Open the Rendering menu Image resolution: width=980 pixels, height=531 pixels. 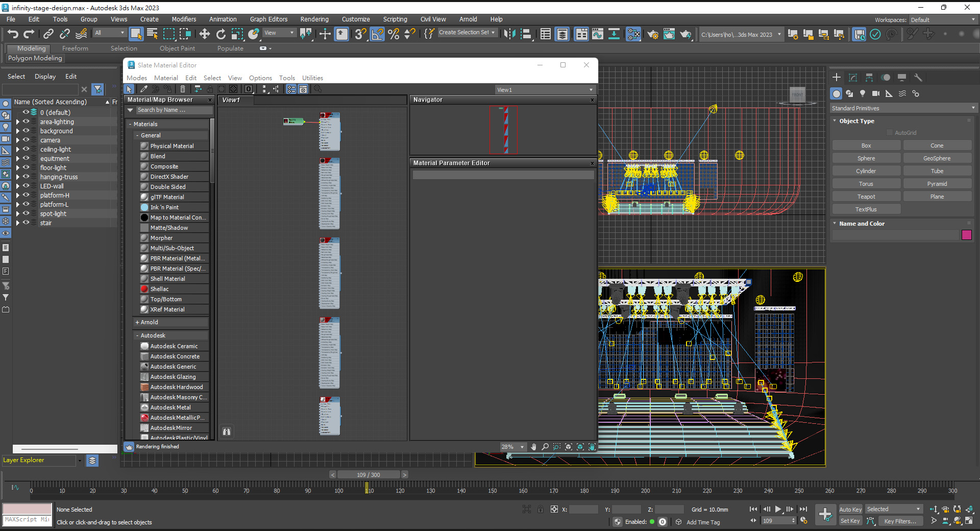click(x=314, y=19)
